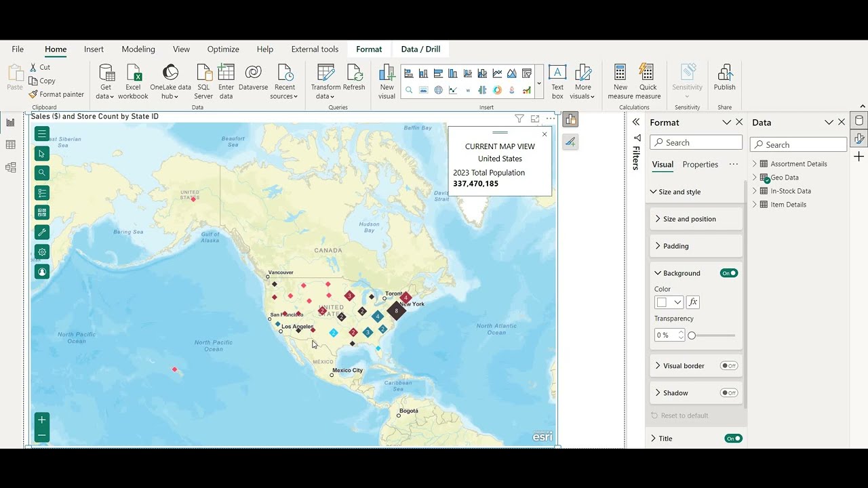Click the Data pane search box
The width and height of the screenshot is (868, 488).
(x=798, y=144)
